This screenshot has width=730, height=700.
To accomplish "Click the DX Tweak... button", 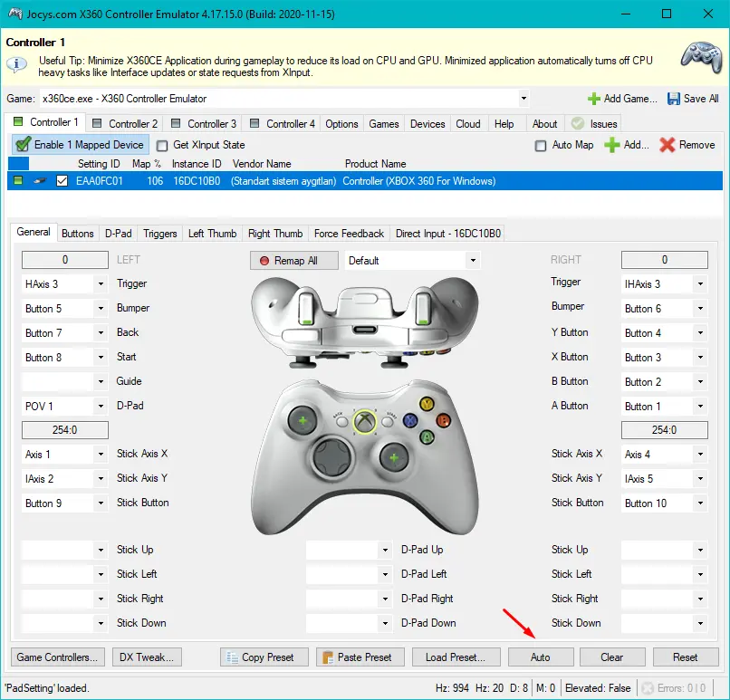I will coord(147,657).
